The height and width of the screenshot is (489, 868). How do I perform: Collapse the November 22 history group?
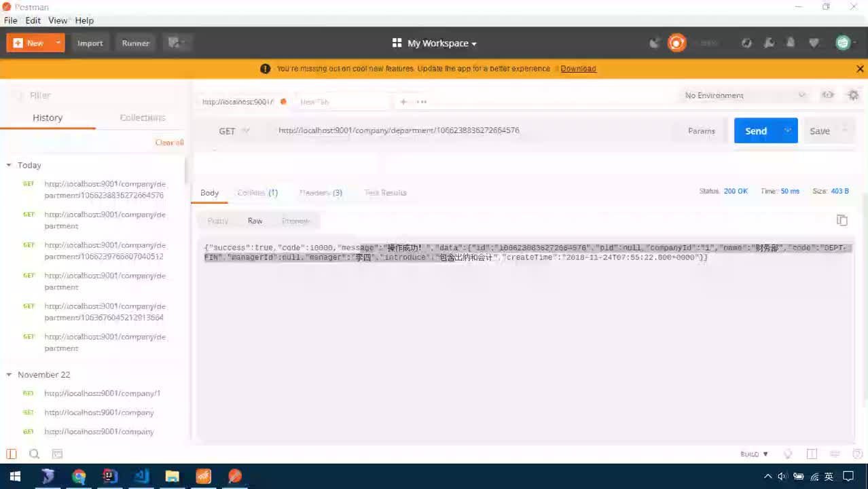click(x=10, y=374)
